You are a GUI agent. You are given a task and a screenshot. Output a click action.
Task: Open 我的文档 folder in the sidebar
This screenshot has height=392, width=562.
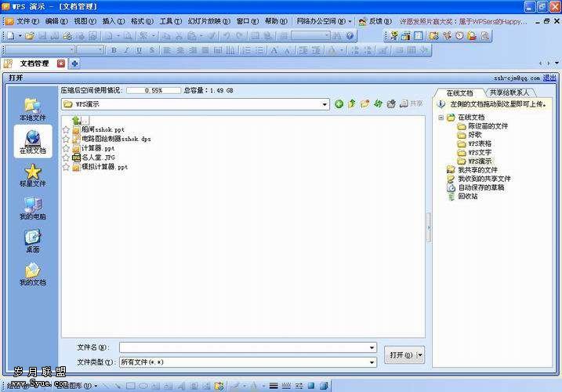click(x=33, y=274)
